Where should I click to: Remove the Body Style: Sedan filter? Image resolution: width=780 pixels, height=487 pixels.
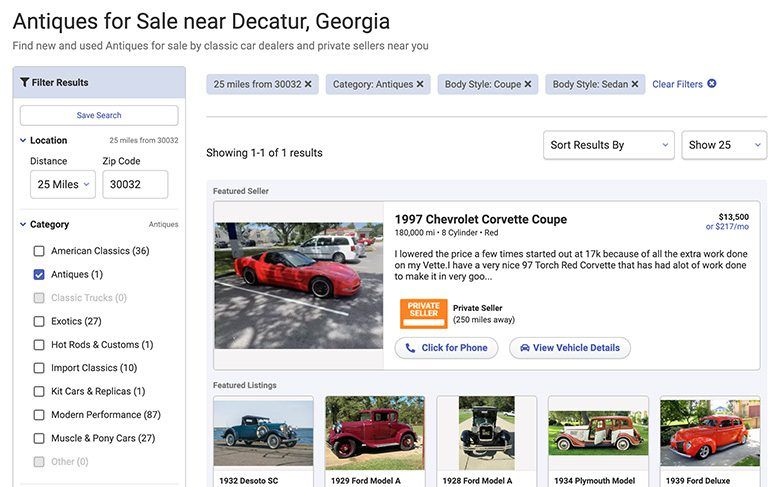pyautogui.click(x=635, y=85)
